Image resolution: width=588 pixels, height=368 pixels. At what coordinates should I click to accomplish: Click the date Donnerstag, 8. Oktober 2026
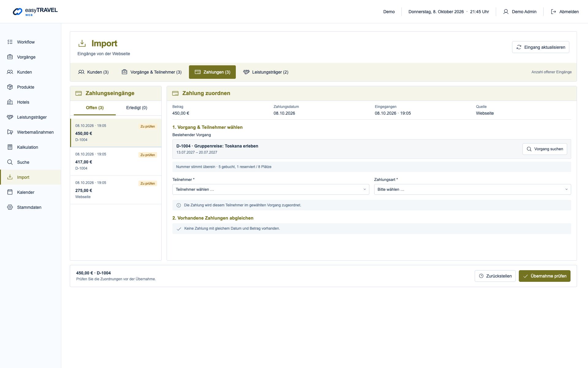coord(436,12)
